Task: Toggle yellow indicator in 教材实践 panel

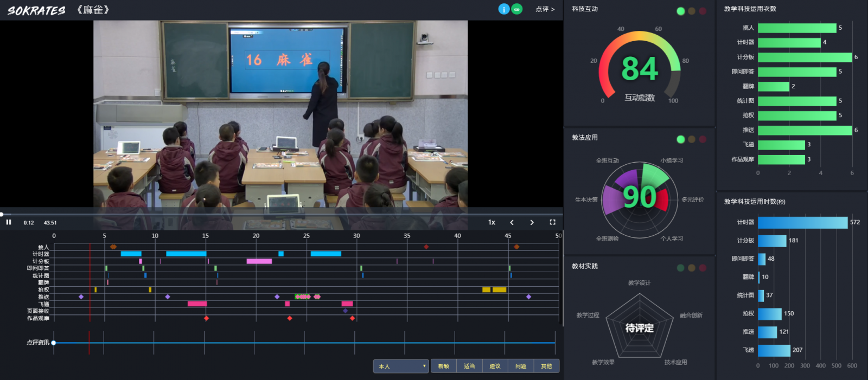Action: point(691,268)
